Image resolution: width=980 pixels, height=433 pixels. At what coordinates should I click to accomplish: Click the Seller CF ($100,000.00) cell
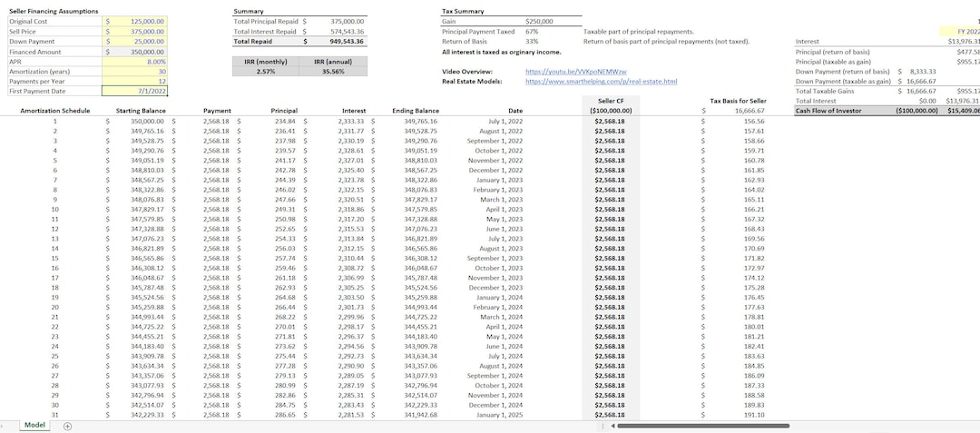(611, 111)
